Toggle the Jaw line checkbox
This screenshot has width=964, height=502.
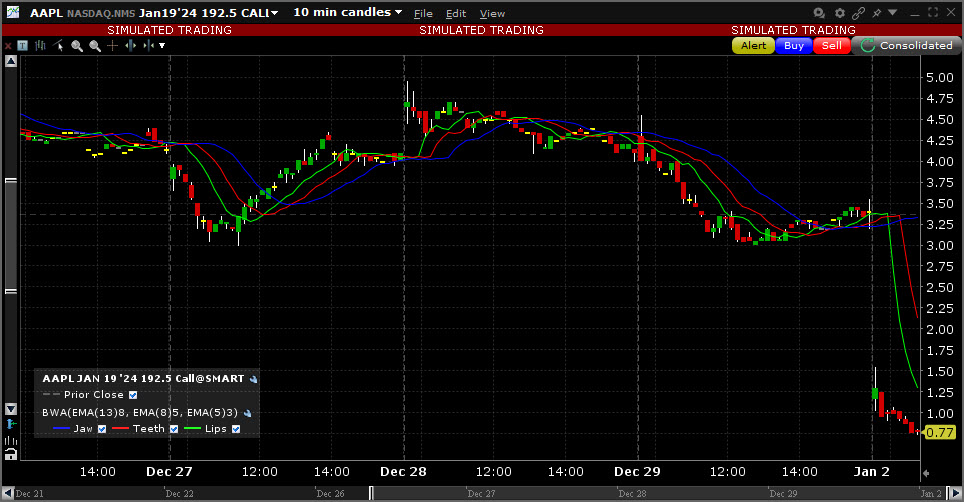coord(102,429)
